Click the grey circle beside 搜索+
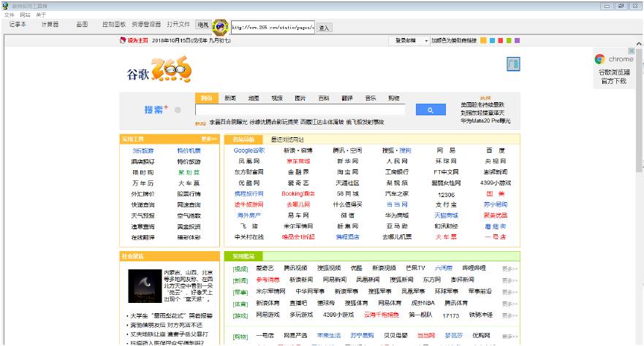Screen dimensions: 644x346 tap(178, 110)
